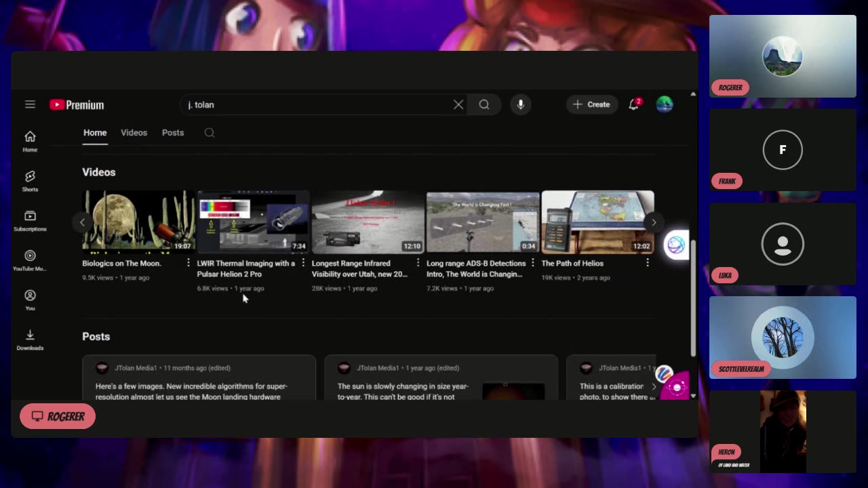Screen dimensions: 868x488
Task: Show previous videos with left arrow
Action: tap(82, 222)
